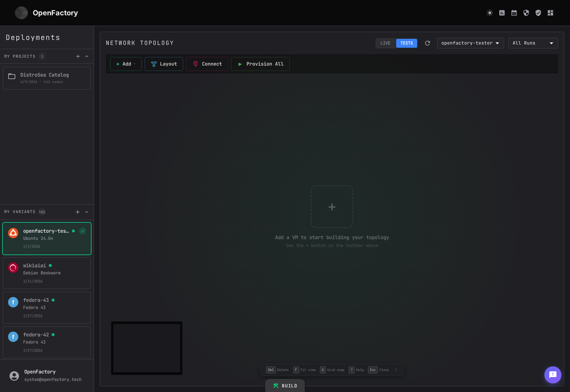The height and width of the screenshot is (392, 570).
Task: Refresh the network topology view
Action: click(x=427, y=43)
